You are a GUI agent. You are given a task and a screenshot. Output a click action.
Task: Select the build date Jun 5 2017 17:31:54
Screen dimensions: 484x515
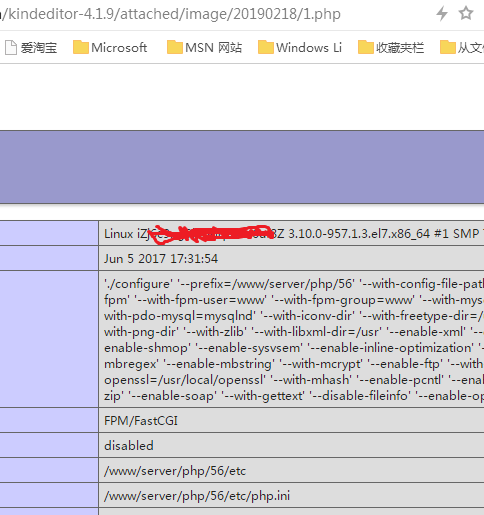point(161,259)
